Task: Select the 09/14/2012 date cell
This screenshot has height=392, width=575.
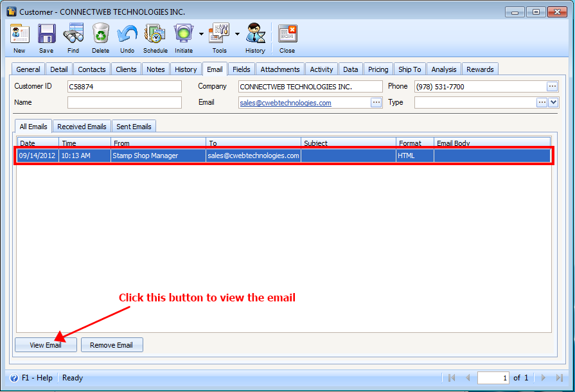Action: click(x=38, y=156)
